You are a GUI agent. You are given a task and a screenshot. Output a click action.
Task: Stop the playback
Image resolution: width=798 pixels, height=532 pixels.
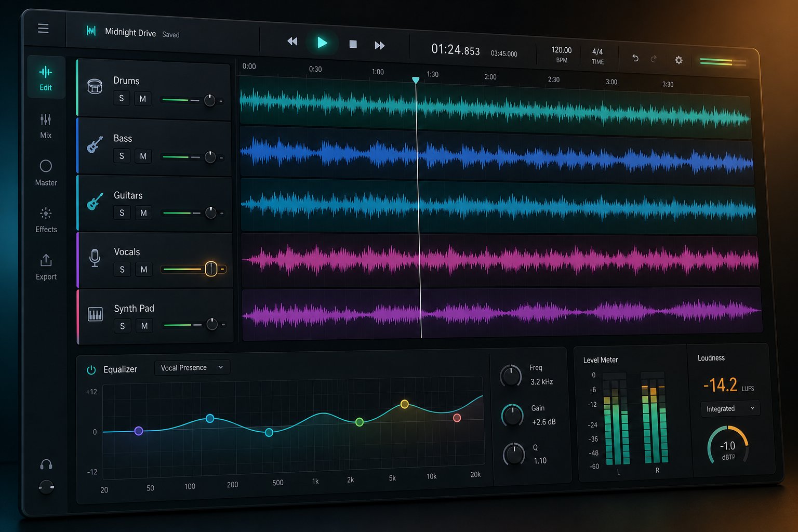(353, 44)
